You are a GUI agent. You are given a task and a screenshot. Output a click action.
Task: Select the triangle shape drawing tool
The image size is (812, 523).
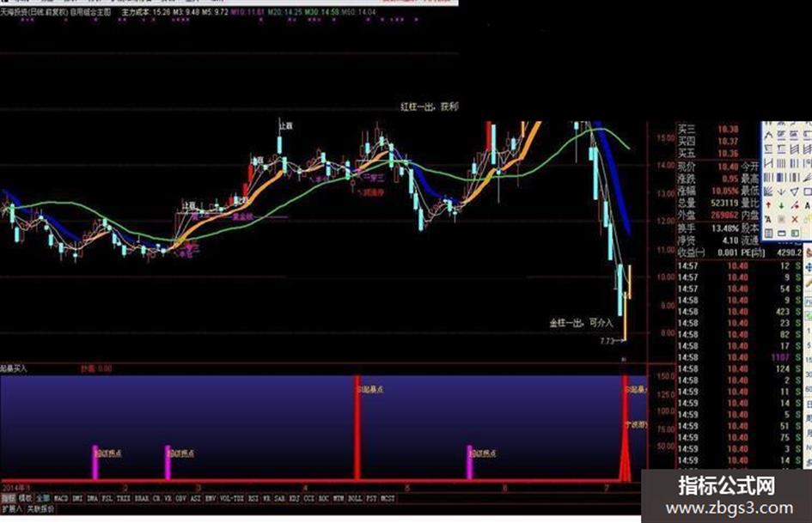(795, 192)
